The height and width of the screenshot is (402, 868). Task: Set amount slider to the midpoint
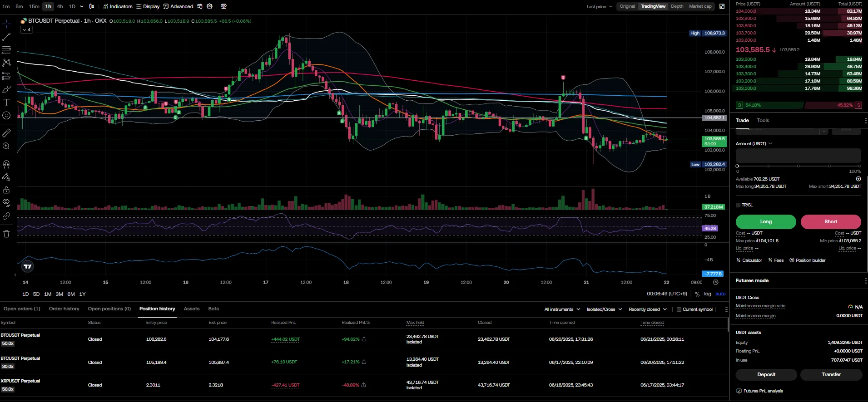coord(799,166)
